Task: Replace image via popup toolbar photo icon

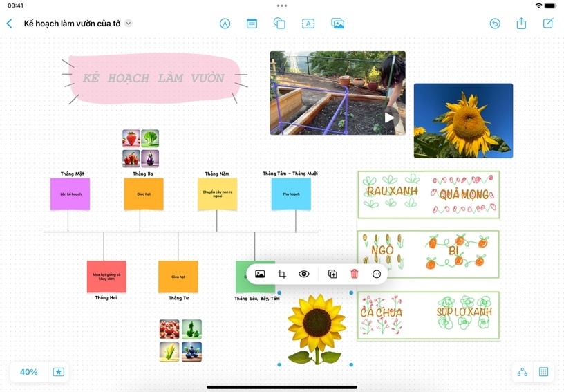Action: [260, 274]
